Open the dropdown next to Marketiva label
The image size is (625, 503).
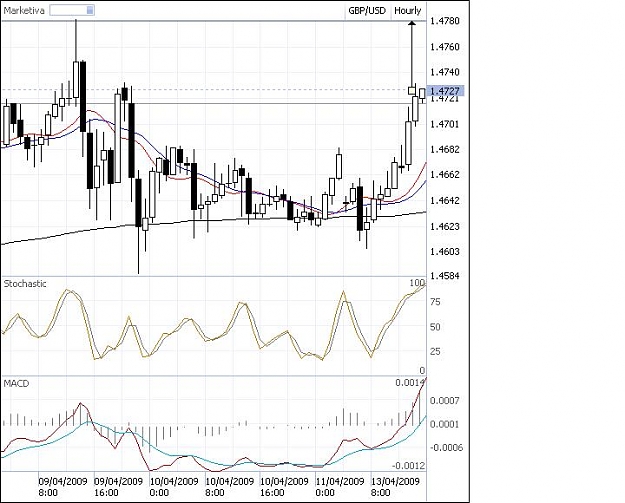pyautogui.click(x=72, y=10)
